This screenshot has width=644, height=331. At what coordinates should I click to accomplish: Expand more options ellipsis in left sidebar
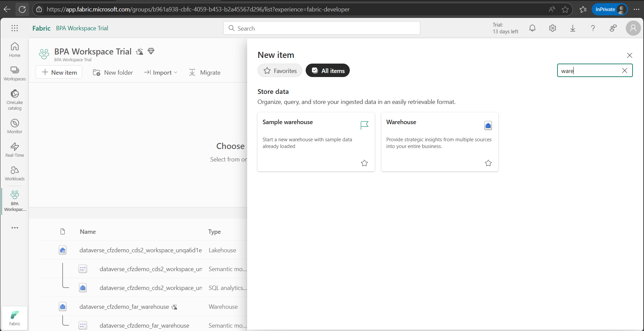coord(14,228)
